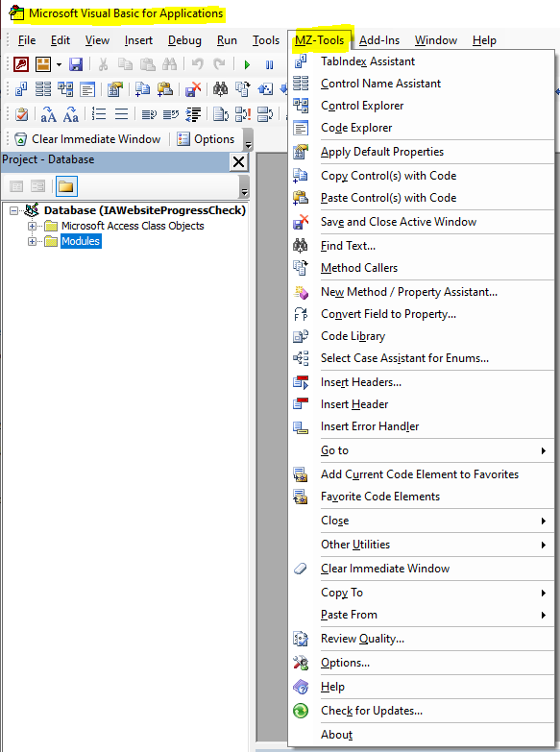Expand the Modules folder node
Screen dimensions: 560x752
[32, 241]
